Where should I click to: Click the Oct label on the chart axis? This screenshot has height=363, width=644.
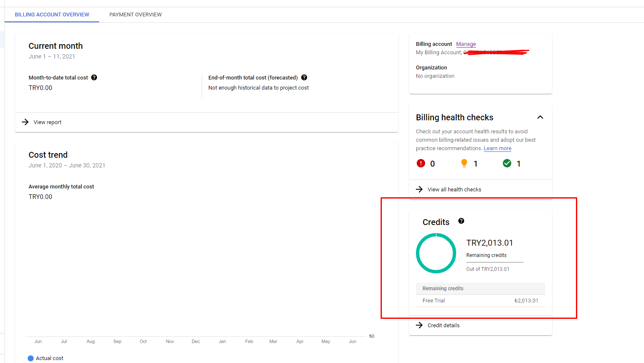(x=143, y=342)
